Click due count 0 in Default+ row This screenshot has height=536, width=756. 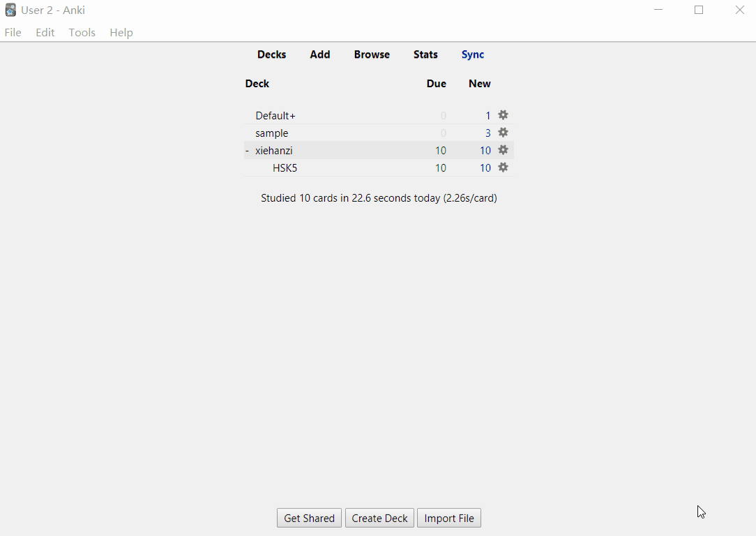[x=443, y=116]
